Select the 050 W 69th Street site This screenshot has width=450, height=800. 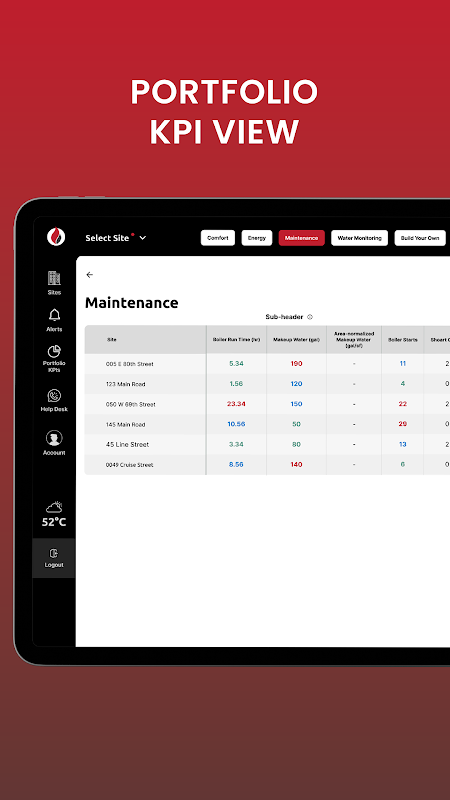[x=131, y=404]
